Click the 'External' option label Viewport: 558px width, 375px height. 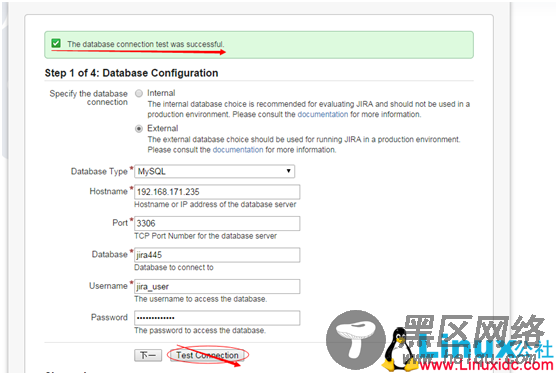[x=163, y=128]
